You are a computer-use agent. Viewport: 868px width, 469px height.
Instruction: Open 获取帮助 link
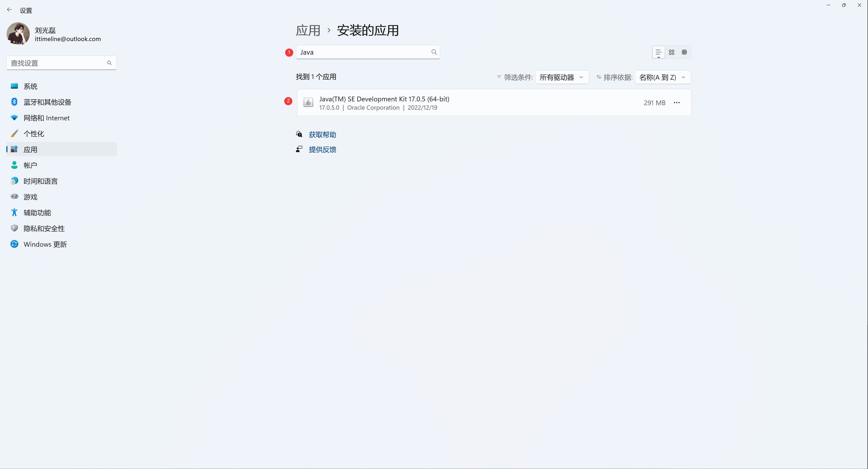coord(322,135)
